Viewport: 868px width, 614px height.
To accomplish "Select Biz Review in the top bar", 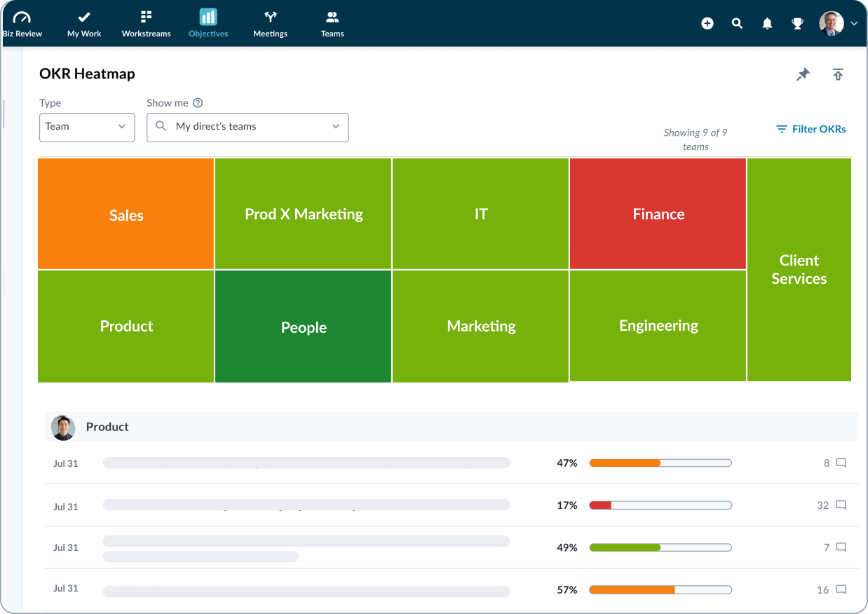I will (22, 23).
